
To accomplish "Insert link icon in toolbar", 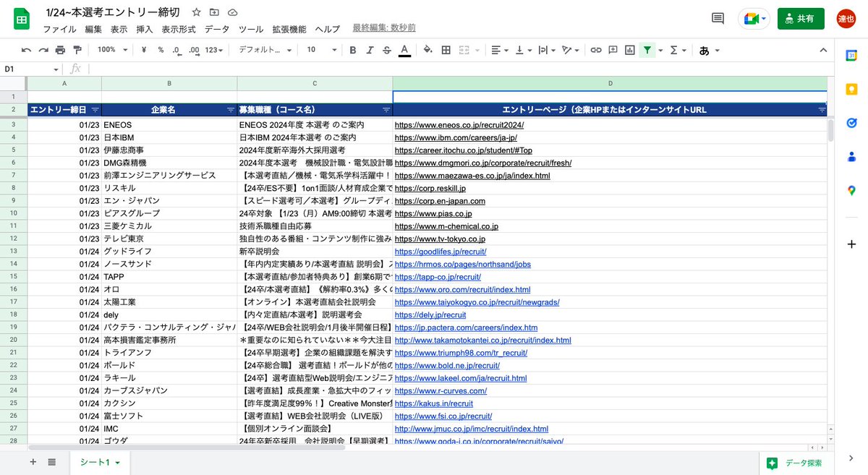I will 596,50.
